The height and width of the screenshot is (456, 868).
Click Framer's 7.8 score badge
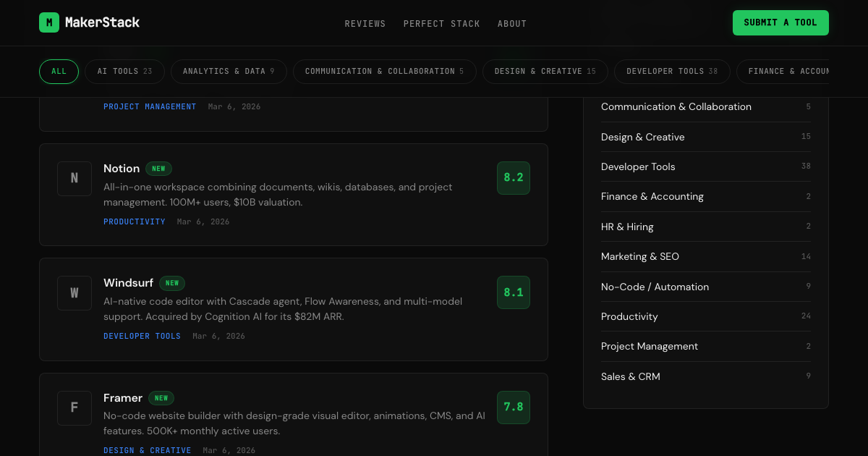(514, 407)
